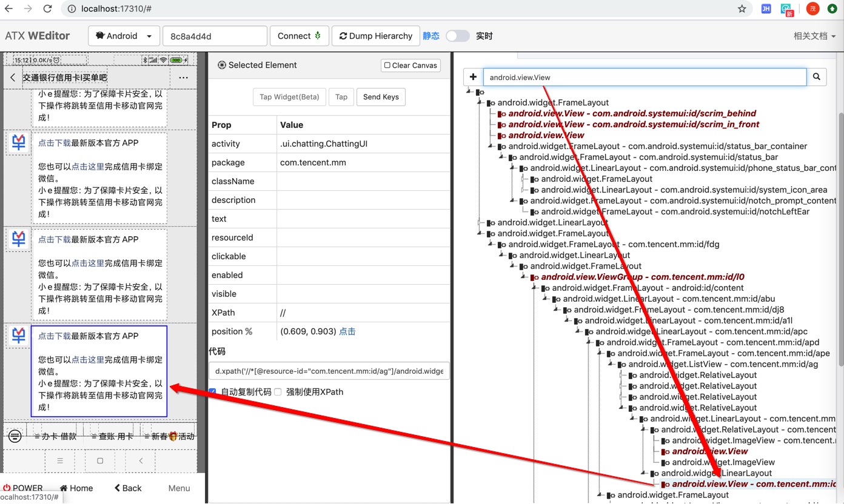Image resolution: width=844 pixels, height=504 pixels.
Task: Click the com.tencent.mm package value
Action: coord(313,162)
